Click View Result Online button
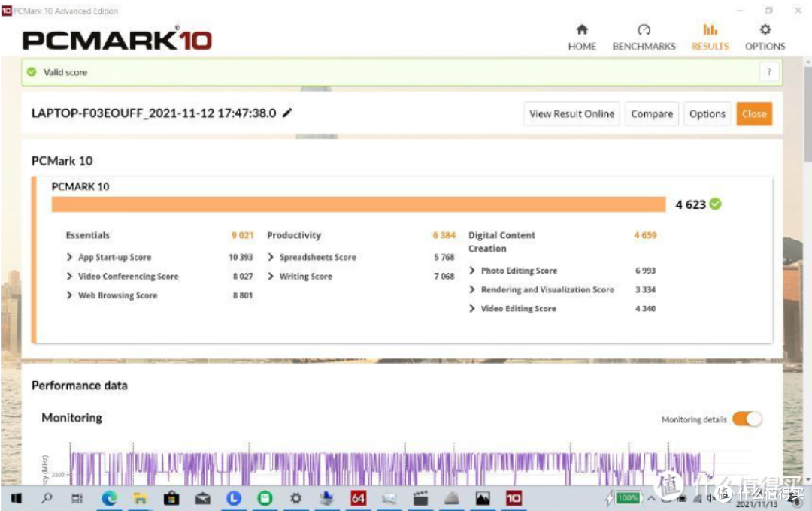Screen dimensions: 812x511 pyautogui.click(x=571, y=114)
